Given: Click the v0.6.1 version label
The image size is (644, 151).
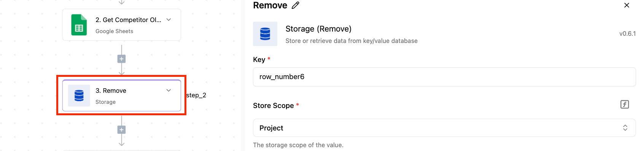Looking at the screenshot, I should (628, 33).
